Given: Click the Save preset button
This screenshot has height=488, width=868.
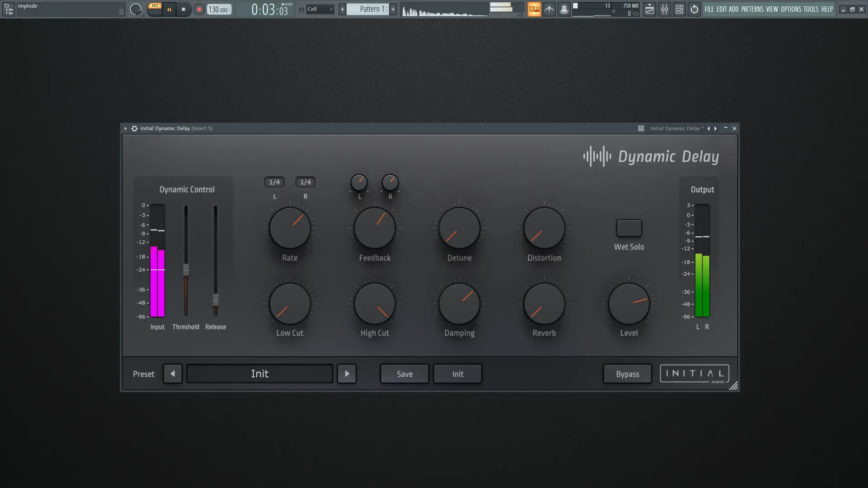Looking at the screenshot, I should [x=404, y=374].
